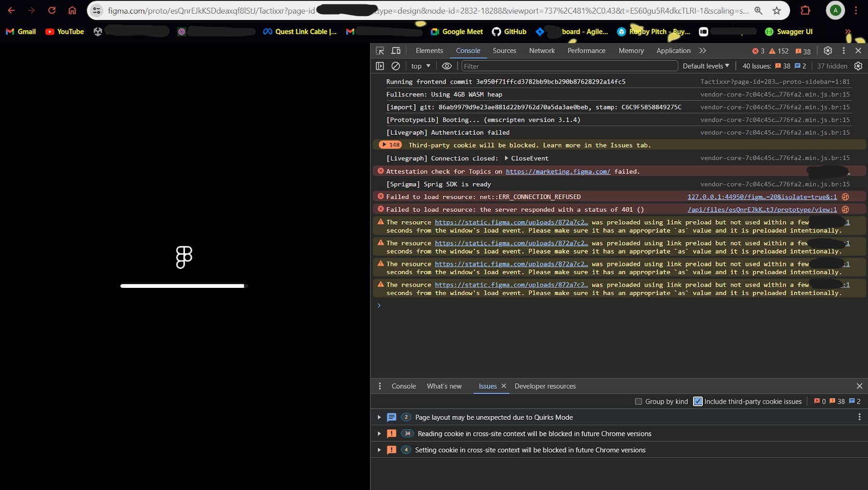Open Gmail bookmark
Image resolution: width=868 pixels, height=490 pixels.
[21, 32]
